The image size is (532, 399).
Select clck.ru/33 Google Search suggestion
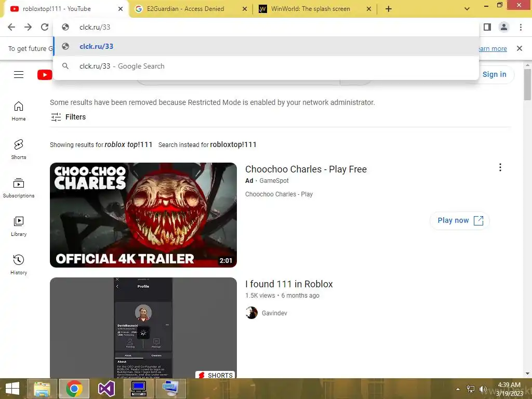(266, 66)
